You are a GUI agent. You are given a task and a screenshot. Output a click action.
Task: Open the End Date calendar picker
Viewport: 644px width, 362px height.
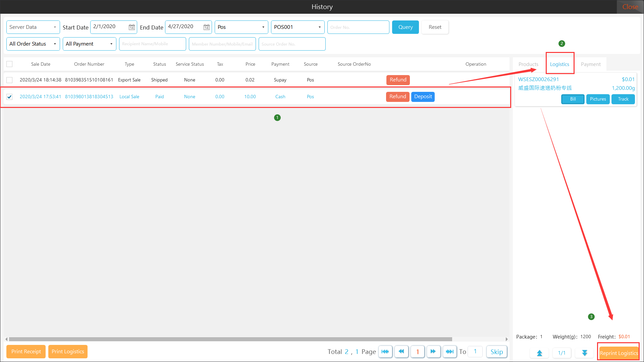tap(207, 27)
